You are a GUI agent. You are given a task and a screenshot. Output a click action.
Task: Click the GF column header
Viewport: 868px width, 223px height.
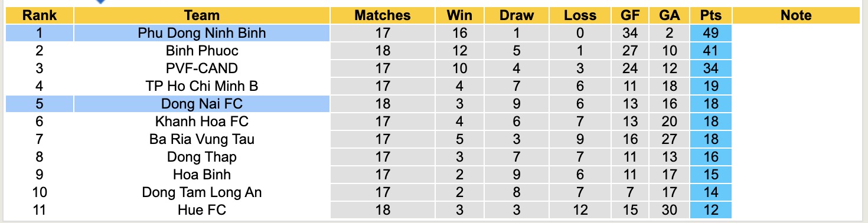[x=630, y=15]
